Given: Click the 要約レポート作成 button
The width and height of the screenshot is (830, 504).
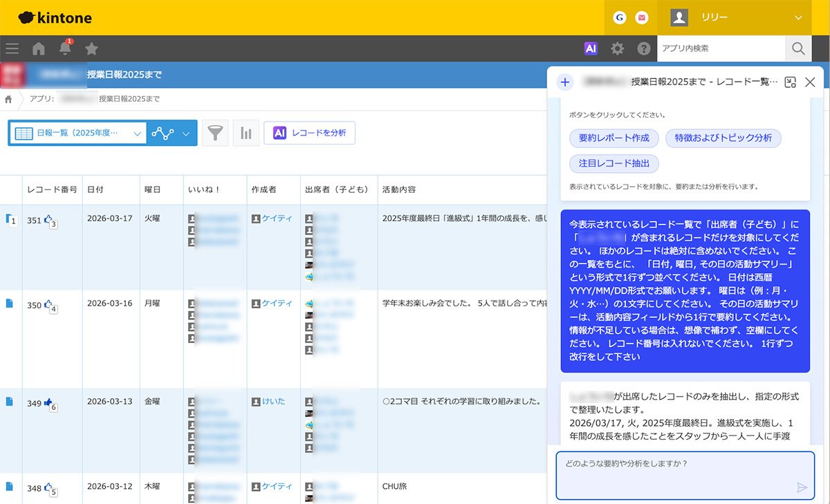Looking at the screenshot, I should pos(616,138).
